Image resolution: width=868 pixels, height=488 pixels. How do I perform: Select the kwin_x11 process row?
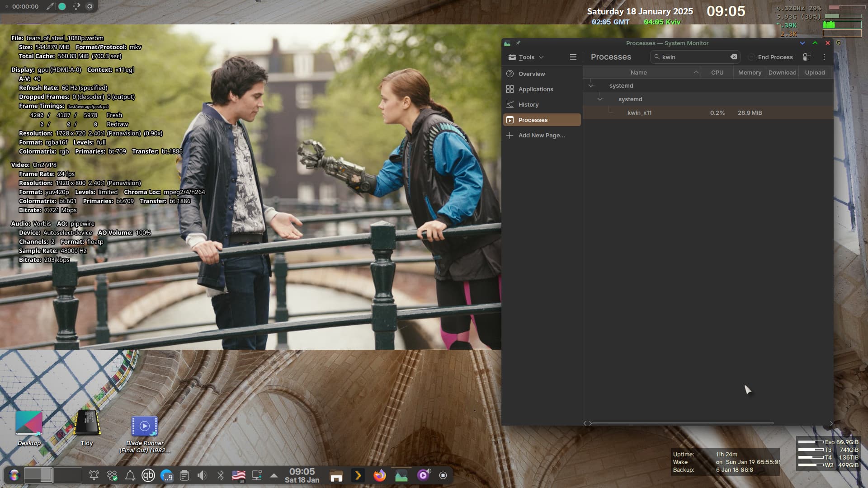click(708, 113)
